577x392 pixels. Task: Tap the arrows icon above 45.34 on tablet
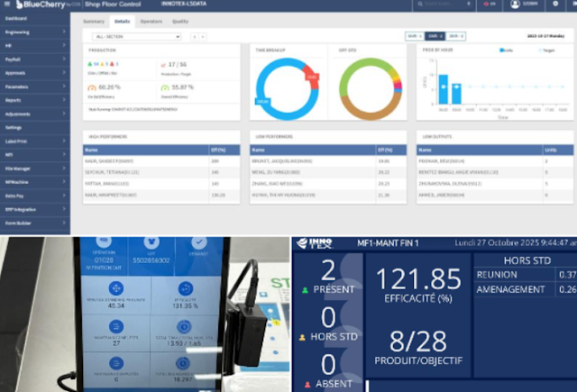coord(116,288)
